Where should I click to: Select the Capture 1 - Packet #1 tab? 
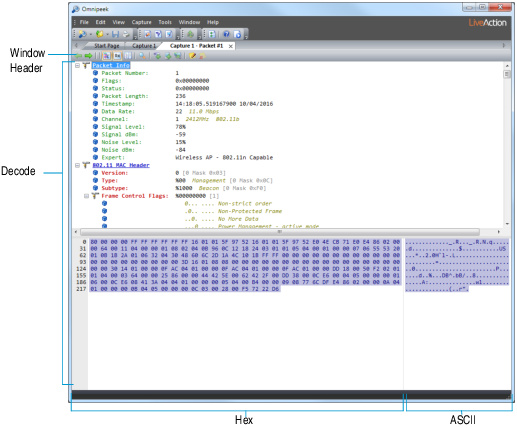pyautogui.click(x=196, y=46)
